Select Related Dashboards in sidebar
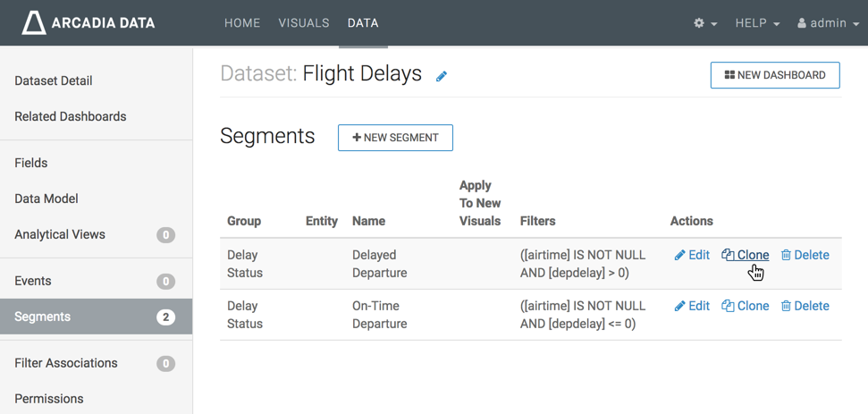868x414 pixels. 71,116
